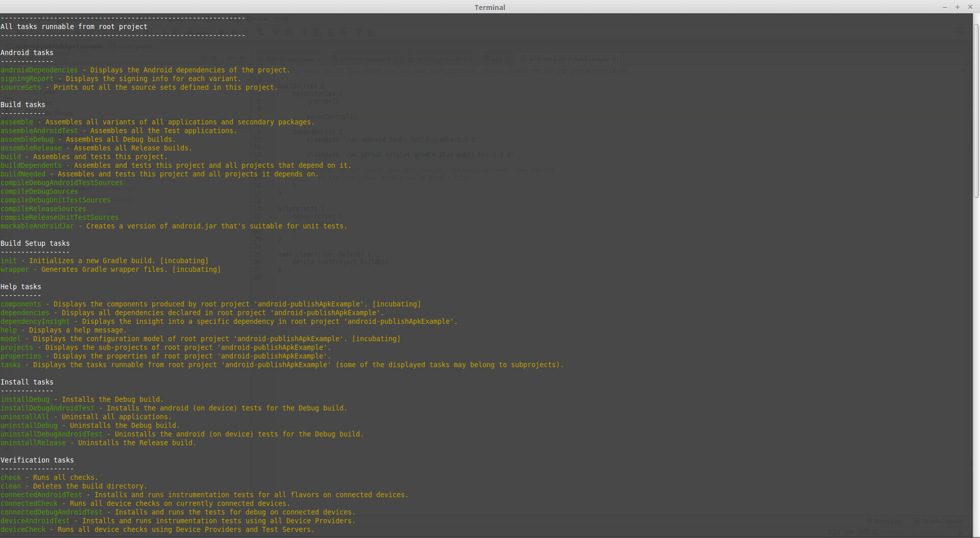Screen dimensions: 980x538
Task: Click the Sync Project with Gradle Files icon
Action: (x=305, y=32)
